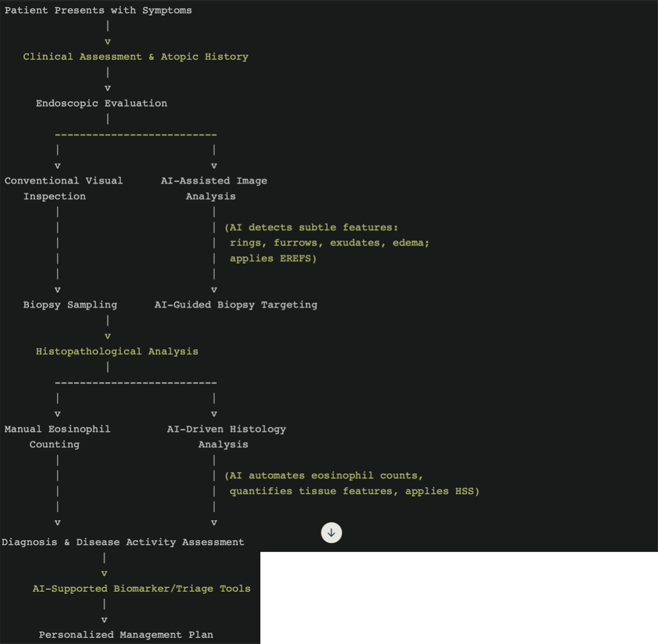Click 'rings, furrows, exudates, edema;' text
This screenshot has height=644, width=658.
(329, 243)
